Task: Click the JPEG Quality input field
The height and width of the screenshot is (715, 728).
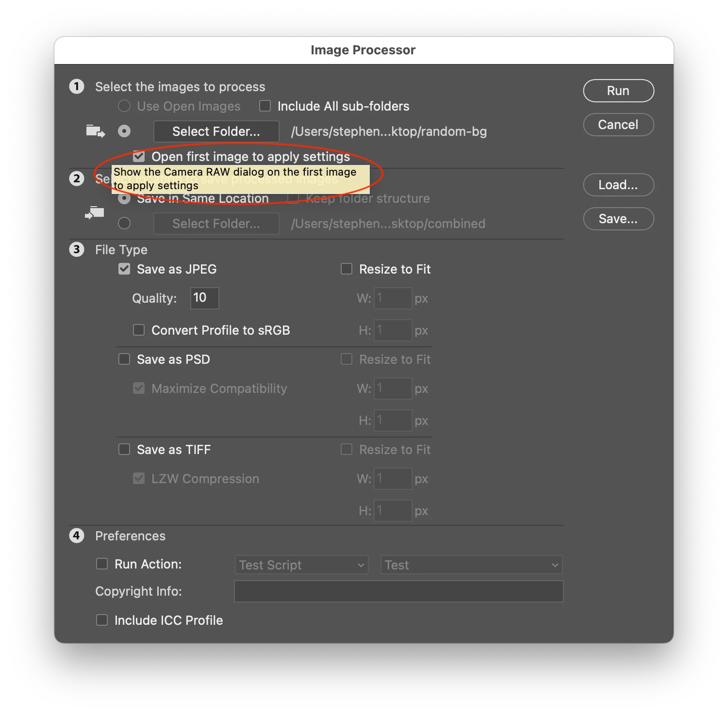Action: [x=204, y=298]
